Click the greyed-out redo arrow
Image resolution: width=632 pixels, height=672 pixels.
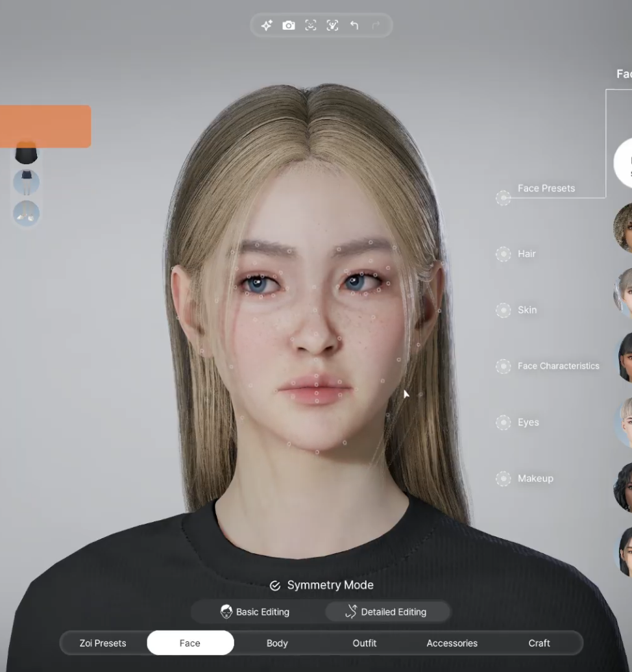coord(376,26)
